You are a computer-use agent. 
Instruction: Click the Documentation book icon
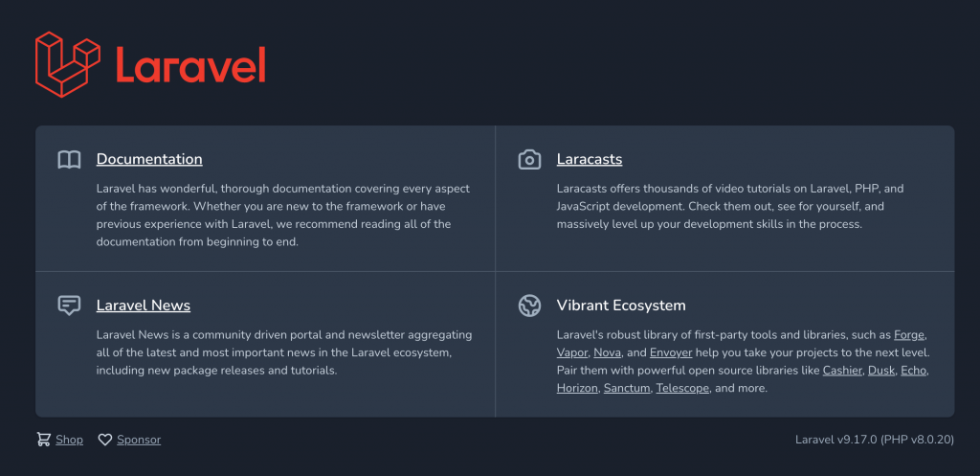tap(69, 159)
